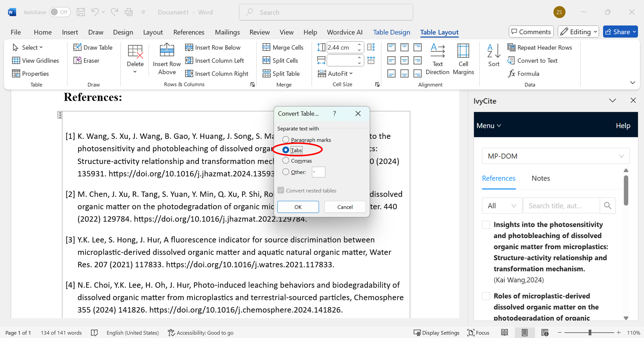
Task: Click Help in IvyCite panel
Action: 623,126
